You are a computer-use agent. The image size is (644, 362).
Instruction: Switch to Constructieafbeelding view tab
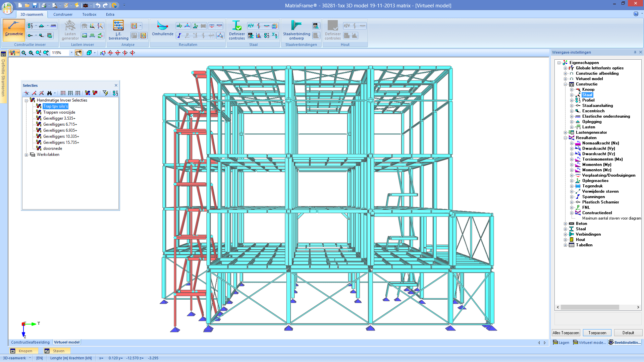point(30,342)
